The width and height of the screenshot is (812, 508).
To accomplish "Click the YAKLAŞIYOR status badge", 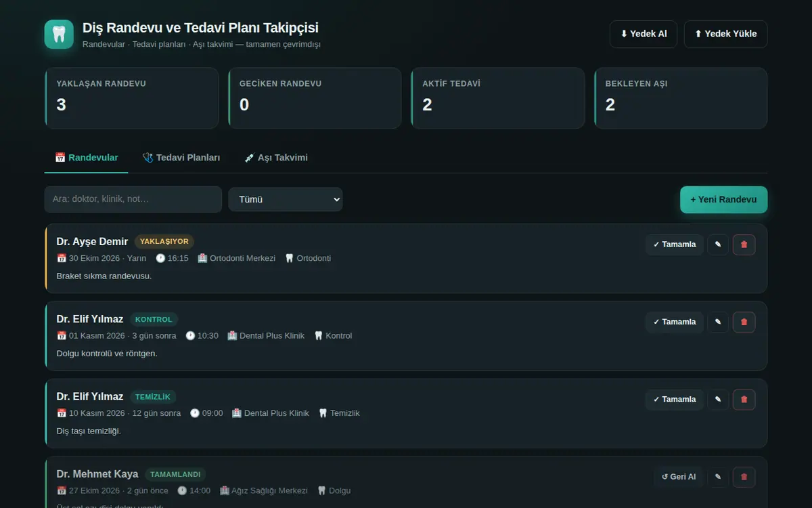I will coord(164,242).
